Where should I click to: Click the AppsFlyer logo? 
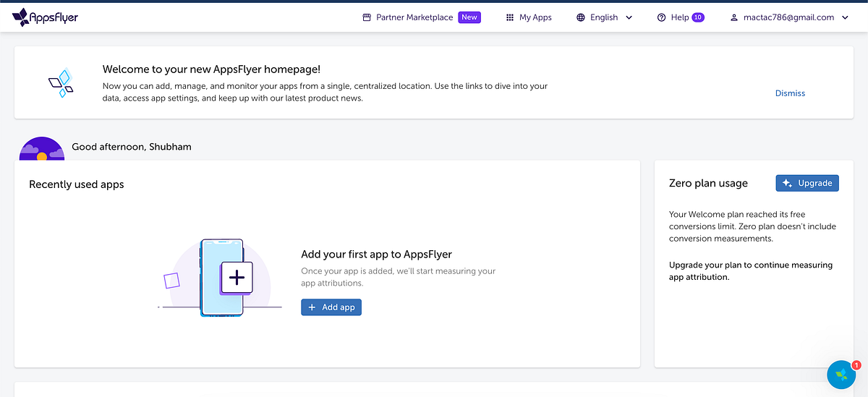pyautogui.click(x=45, y=17)
